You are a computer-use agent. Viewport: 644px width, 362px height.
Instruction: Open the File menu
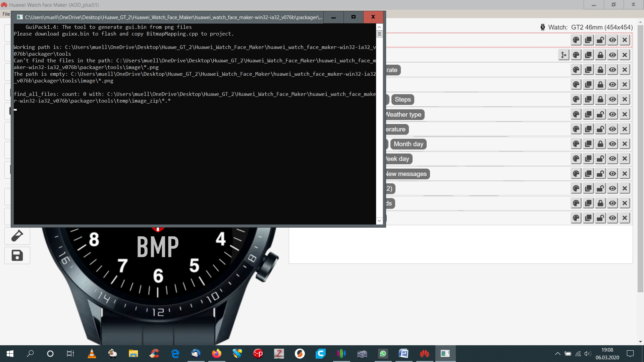[x=6, y=14]
